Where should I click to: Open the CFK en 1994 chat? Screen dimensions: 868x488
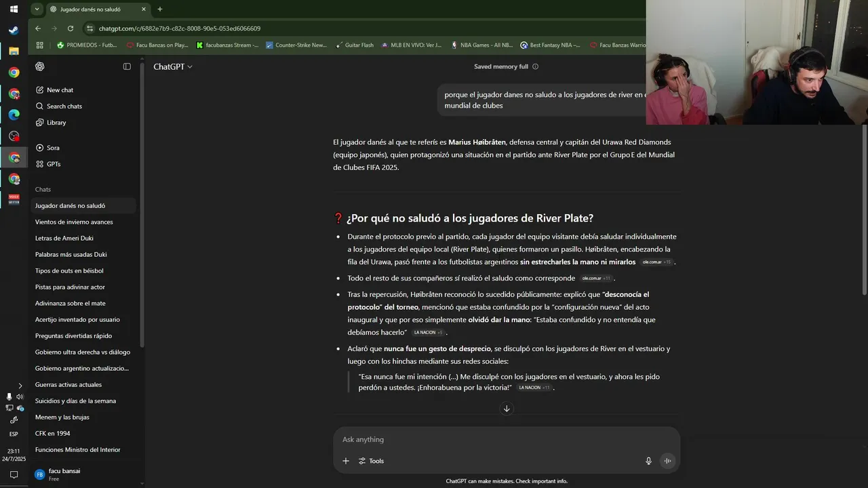pos(84,433)
